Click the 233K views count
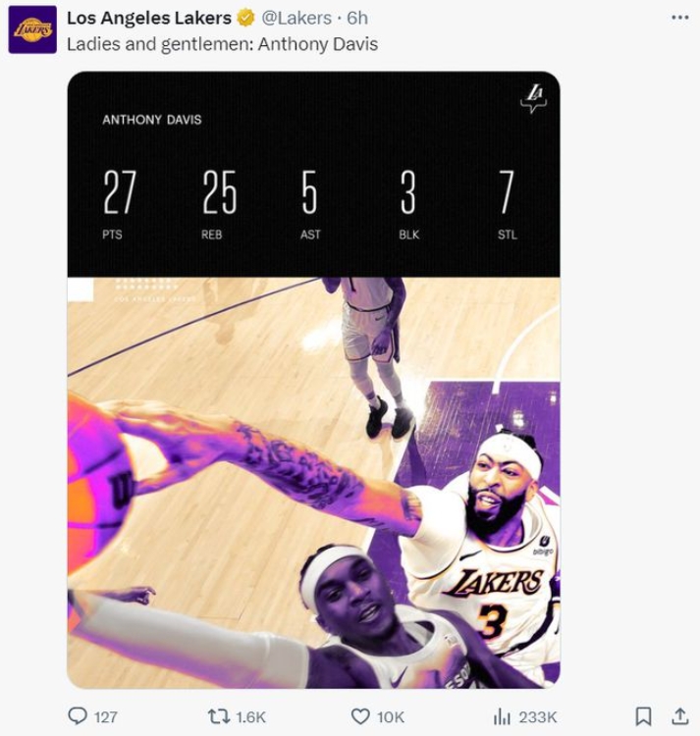Image resolution: width=700 pixels, height=736 pixels. [x=538, y=717]
